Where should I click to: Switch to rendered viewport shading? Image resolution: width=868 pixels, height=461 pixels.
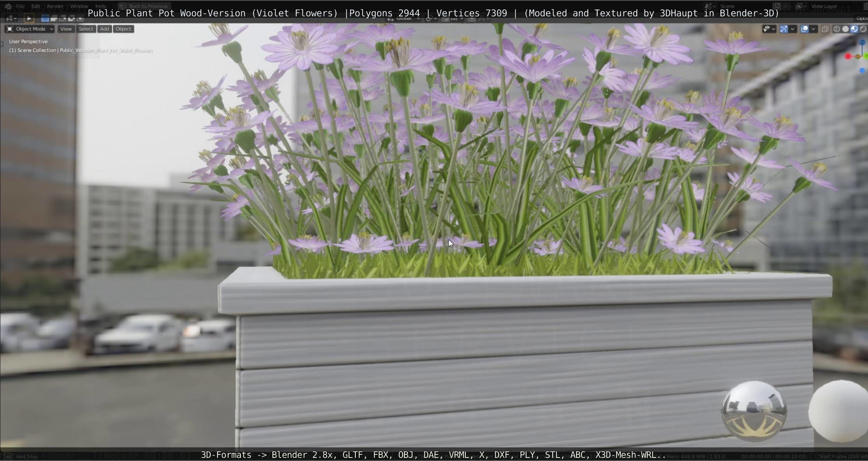point(863,29)
